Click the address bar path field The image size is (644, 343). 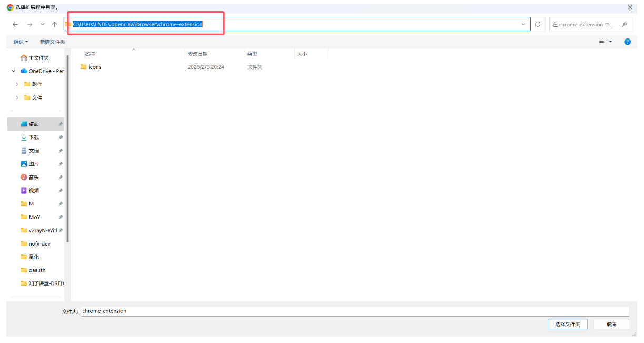point(296,24)
